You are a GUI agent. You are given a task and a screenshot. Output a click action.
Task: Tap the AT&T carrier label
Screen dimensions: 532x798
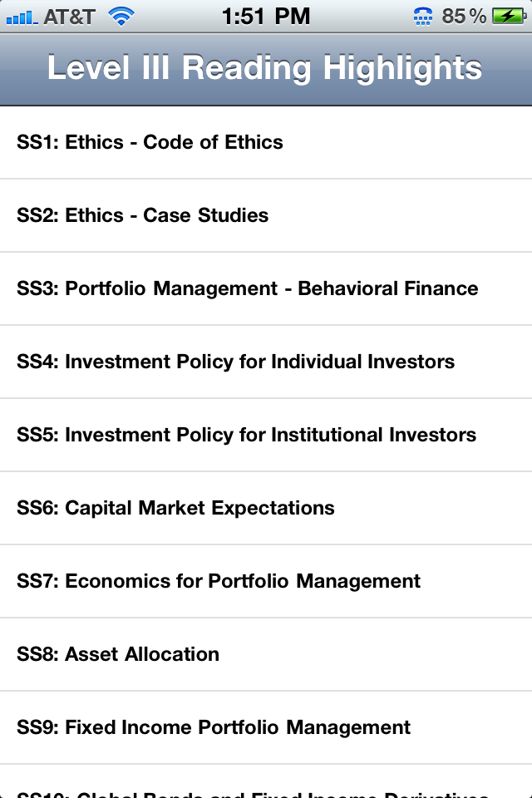[x=68, y=16]
